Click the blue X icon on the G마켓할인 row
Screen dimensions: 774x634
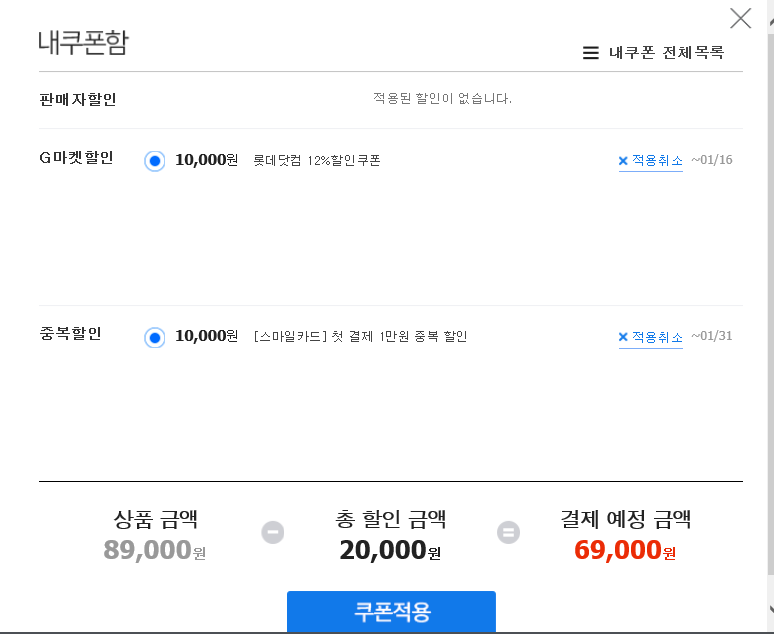coord(623,160)
